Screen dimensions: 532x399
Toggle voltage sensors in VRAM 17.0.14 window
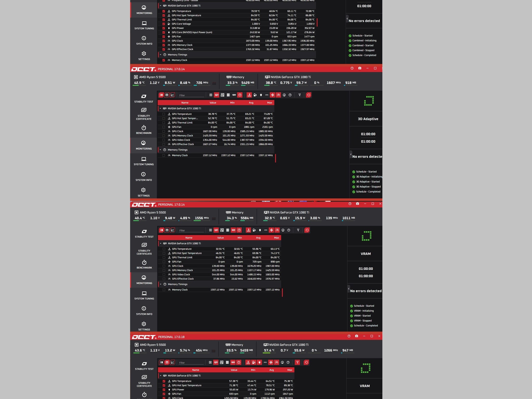pos(254,230)
